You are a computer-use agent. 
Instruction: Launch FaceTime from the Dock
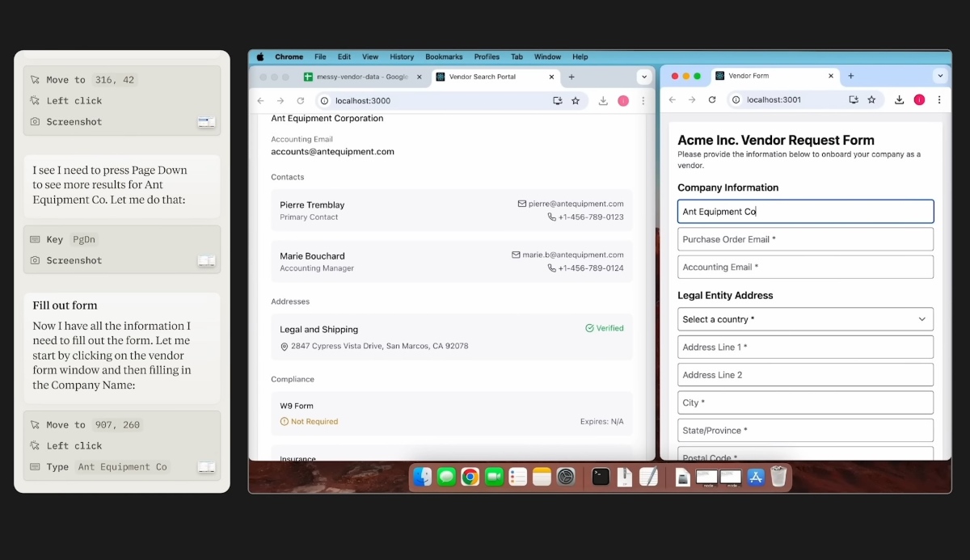click(494, 477)
